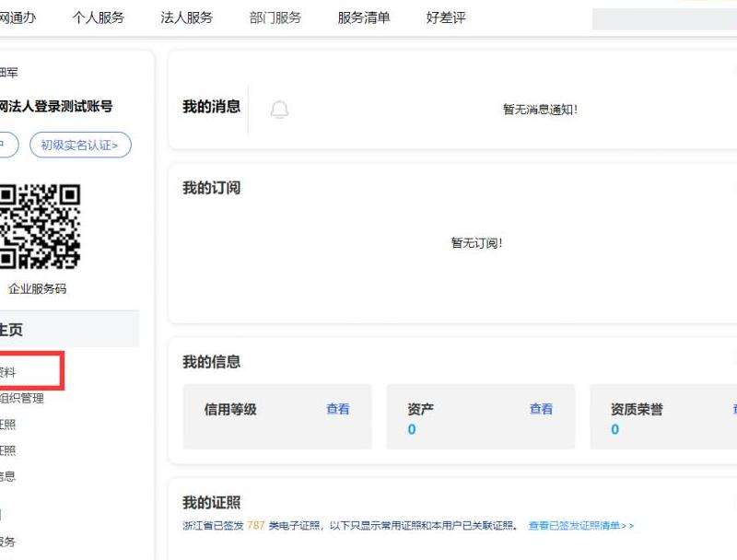Click 查看 next to 资产
The width and height of the screenshot is (737, 560).
pyautogui.click(x=541, y=409)
